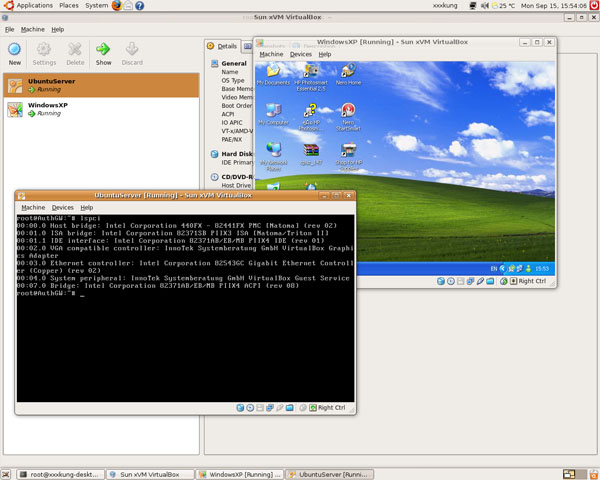This screenshot has height=480, width=600.
Task: Click the HP Photosmart Essential desktop icon
Action: click(x=311, y=77)
